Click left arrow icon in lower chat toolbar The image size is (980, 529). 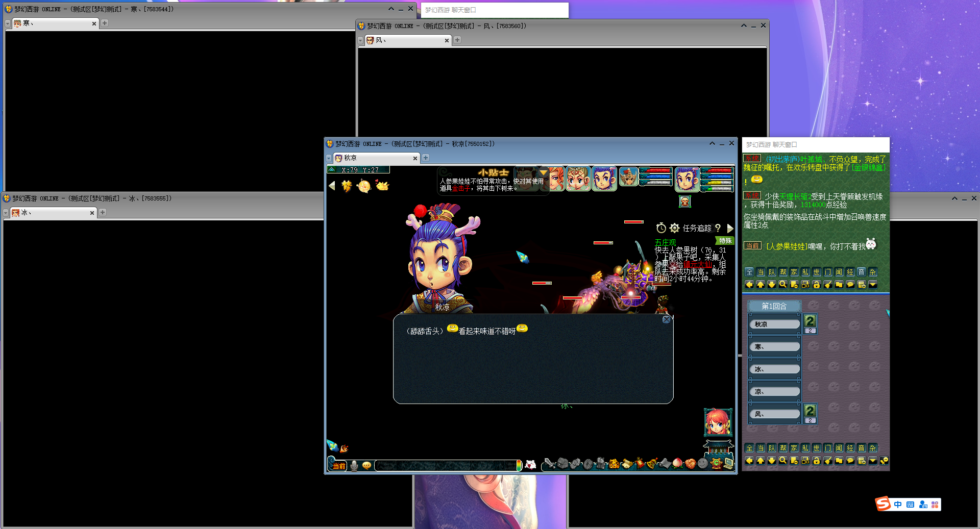[x=749, y=461]
